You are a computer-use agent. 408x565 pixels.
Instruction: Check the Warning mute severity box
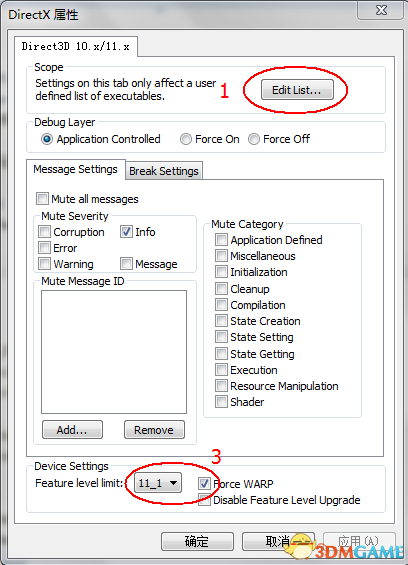(x=44, y=263)
